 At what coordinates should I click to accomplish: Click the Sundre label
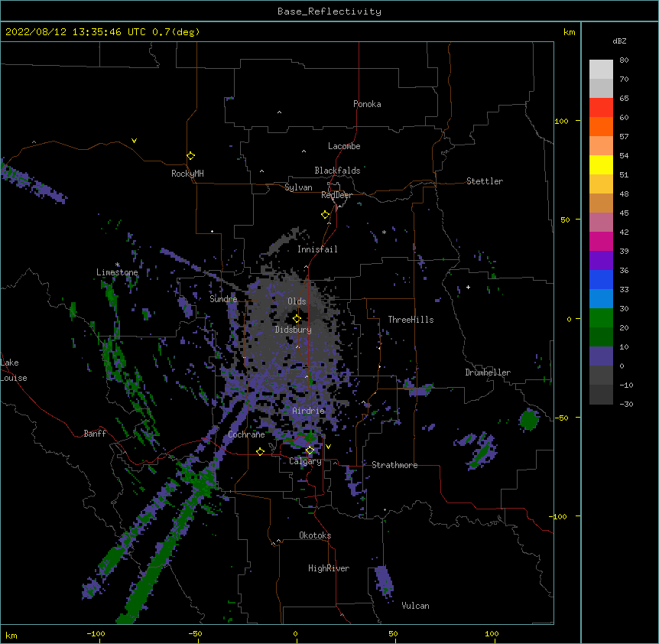pos(223,299)
